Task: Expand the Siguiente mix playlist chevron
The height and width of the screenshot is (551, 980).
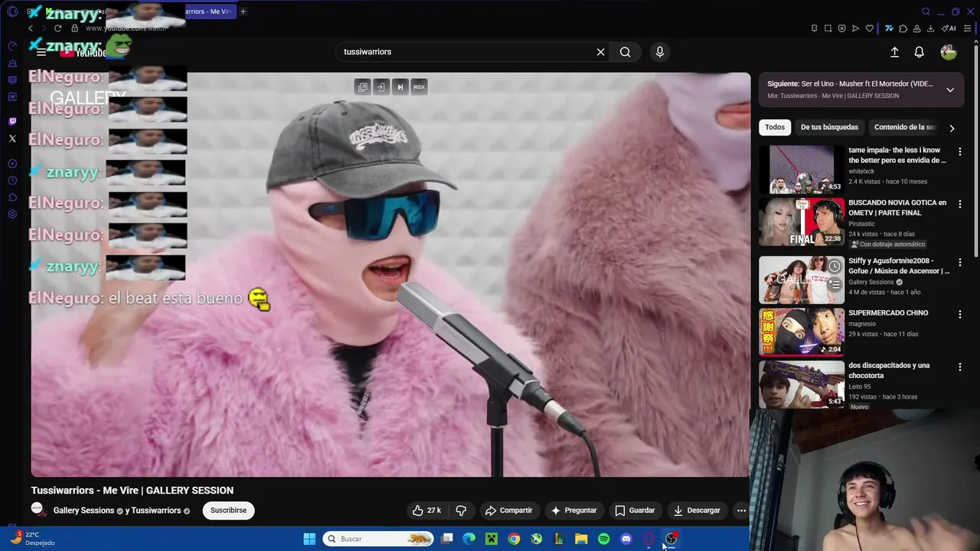Action: 950,90
